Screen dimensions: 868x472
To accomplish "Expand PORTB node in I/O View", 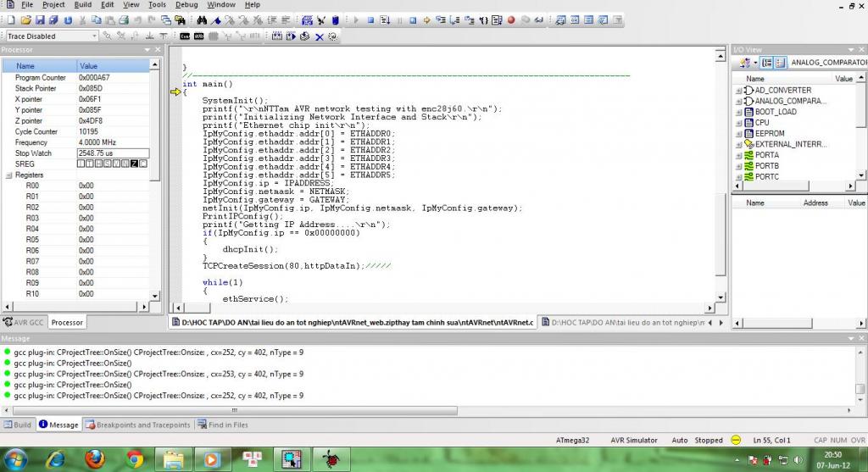I will click(738, 166).
